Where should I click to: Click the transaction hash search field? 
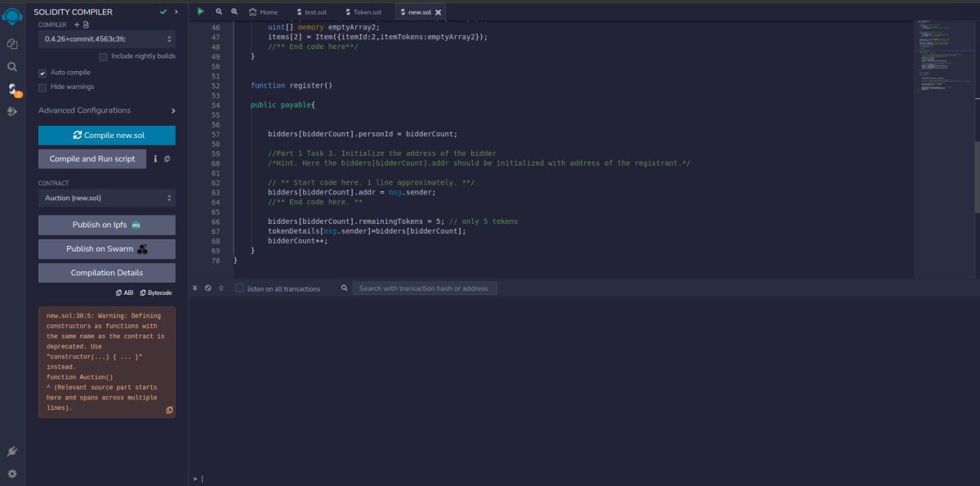(425, 288)
